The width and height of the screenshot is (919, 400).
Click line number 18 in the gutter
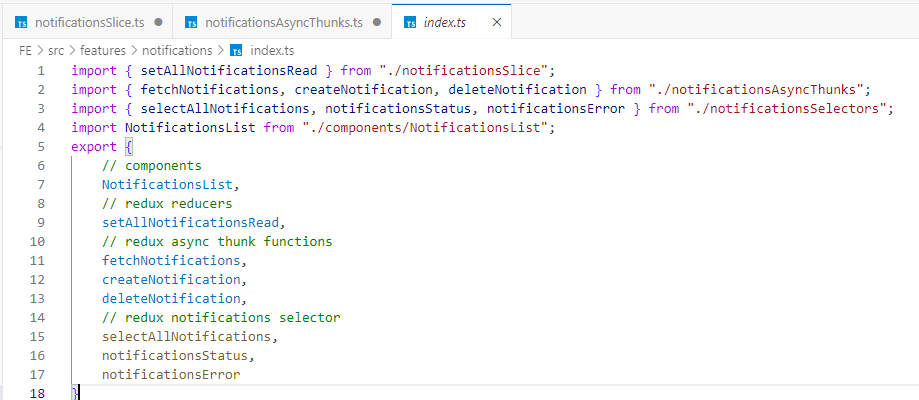point(38,393)
